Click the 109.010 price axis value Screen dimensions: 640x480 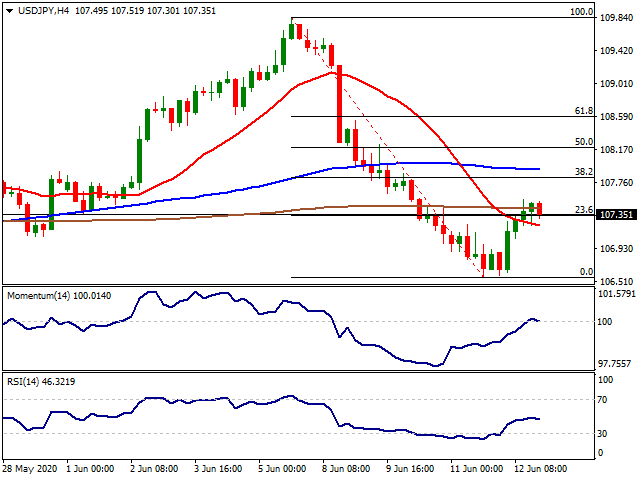[616, 84]
